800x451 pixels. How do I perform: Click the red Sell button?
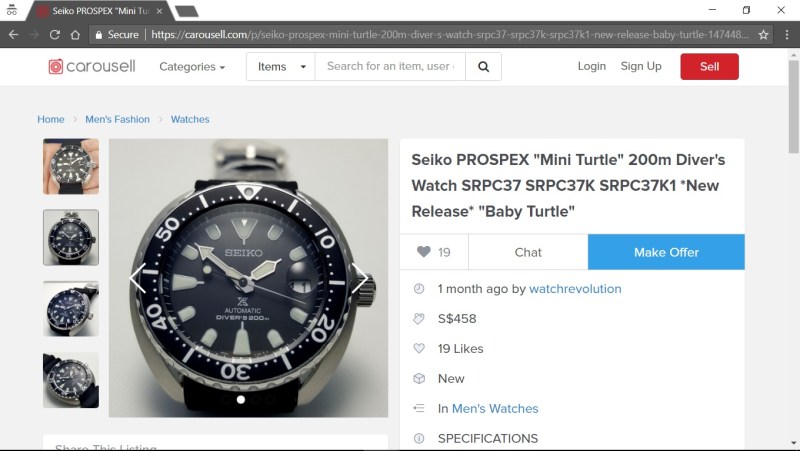[x=709, y=67]
